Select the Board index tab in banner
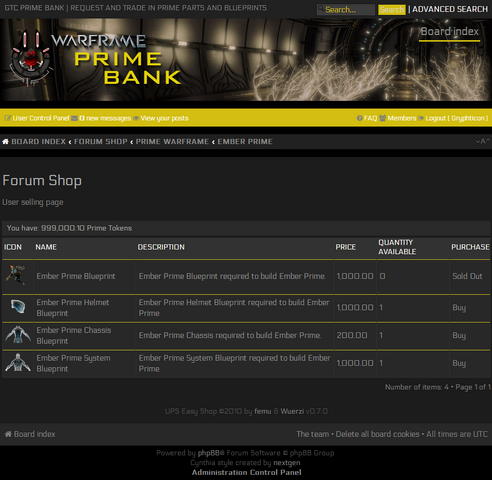The image size is (492, 480). 449,32
